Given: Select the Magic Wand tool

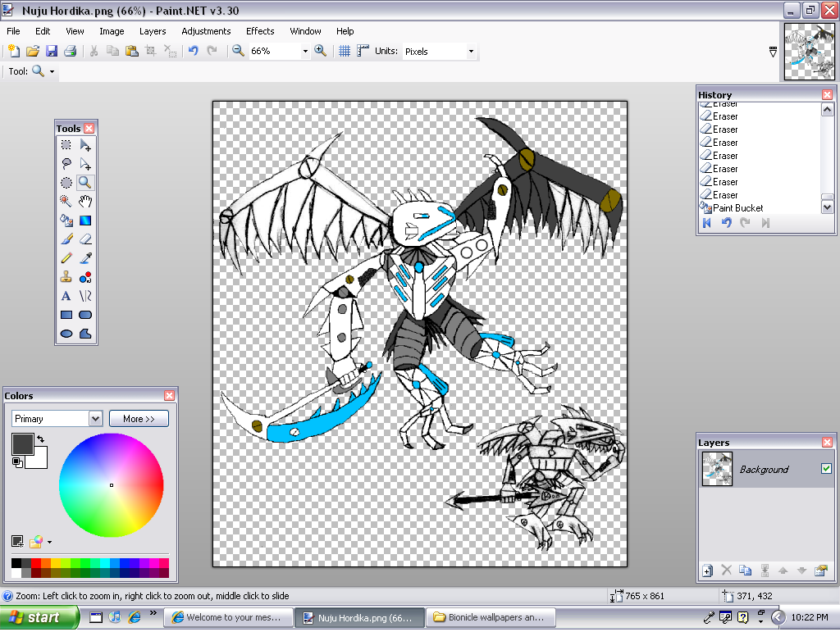Looking at the screenshot, I should point(66,201).
